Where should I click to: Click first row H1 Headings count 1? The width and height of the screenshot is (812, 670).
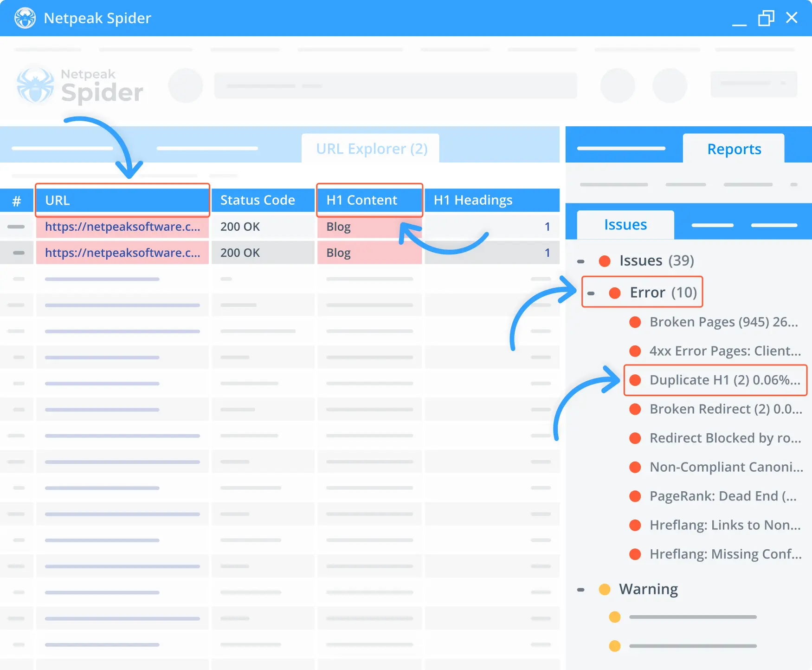coord(547,227)
